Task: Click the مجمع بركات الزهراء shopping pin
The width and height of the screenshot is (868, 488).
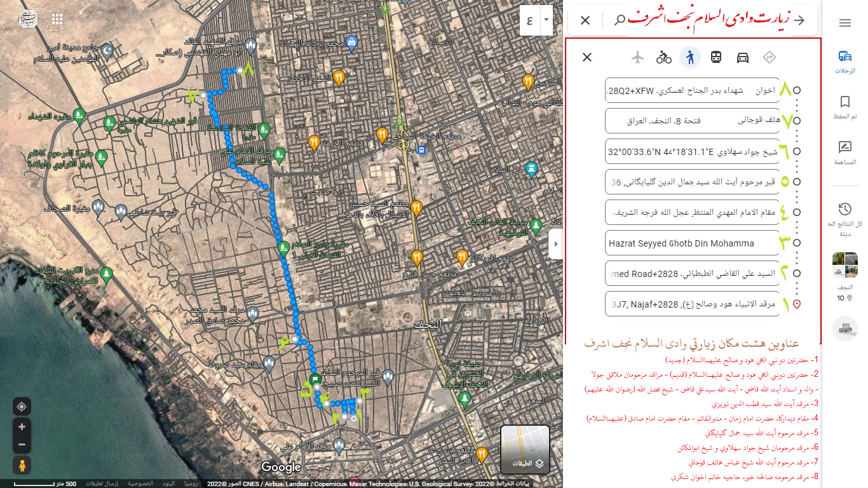Action: point(351,43)
